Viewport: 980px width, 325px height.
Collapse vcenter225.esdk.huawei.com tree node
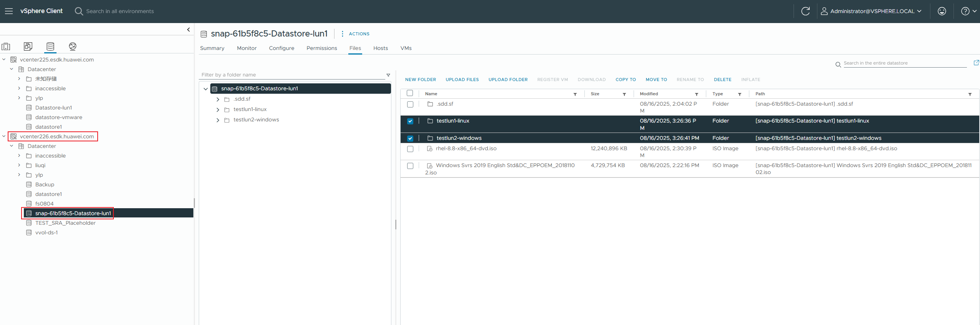coord(4,60)
